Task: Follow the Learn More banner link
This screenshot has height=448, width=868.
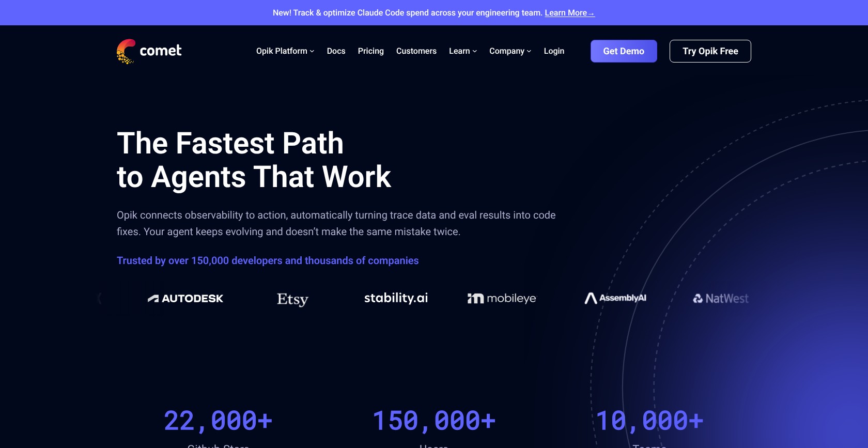Action: tap(569, 13)
